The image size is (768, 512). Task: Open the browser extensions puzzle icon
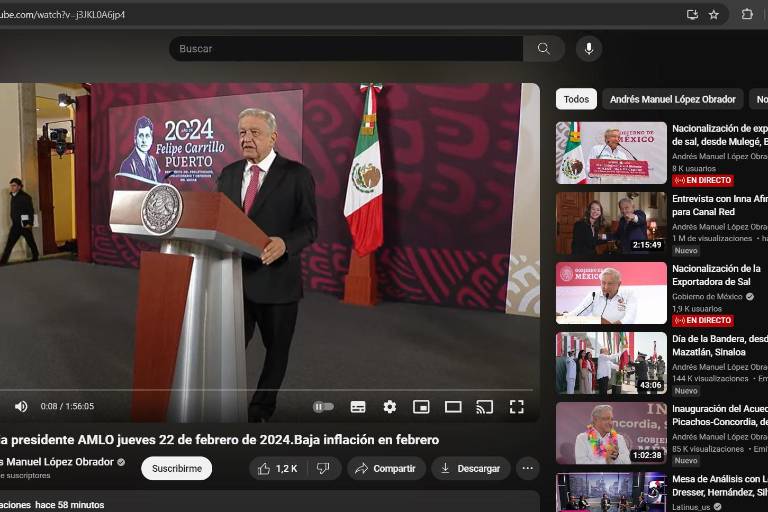(747, 14)
